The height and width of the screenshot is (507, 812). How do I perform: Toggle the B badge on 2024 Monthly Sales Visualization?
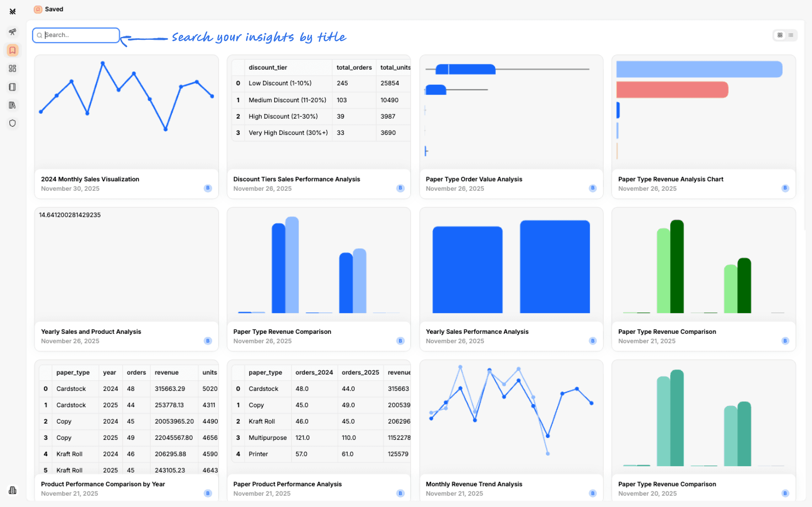[208, 188]
